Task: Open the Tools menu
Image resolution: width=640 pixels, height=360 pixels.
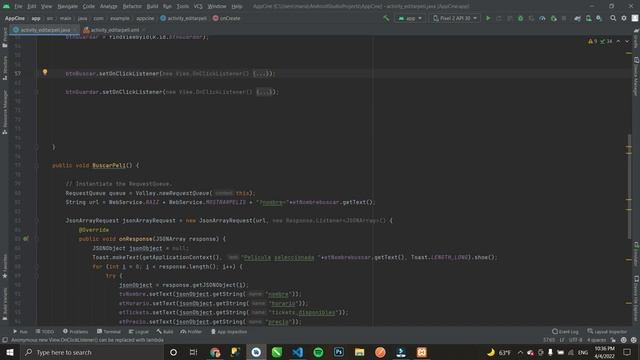Action: point(182,6)
